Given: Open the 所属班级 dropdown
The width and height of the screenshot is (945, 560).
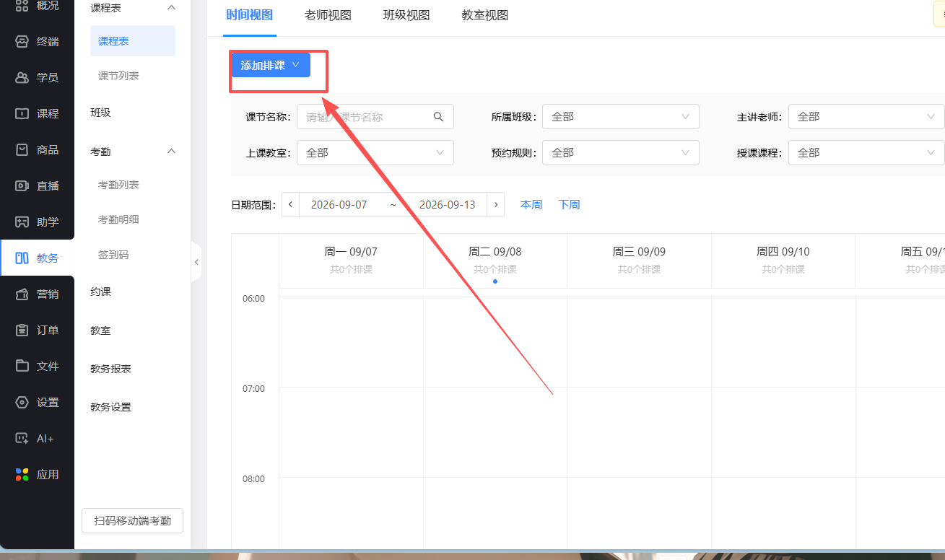Looking at the screenshot, I should click(621, 117).
